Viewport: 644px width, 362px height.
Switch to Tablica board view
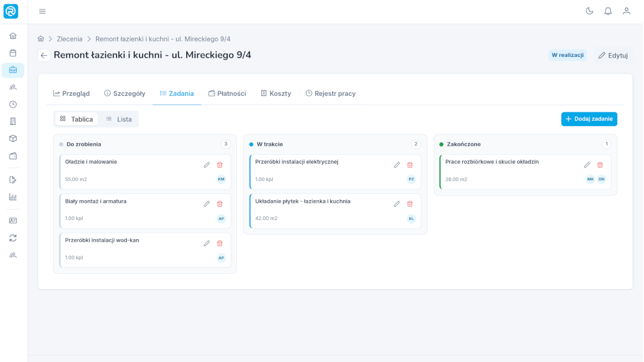76,119
